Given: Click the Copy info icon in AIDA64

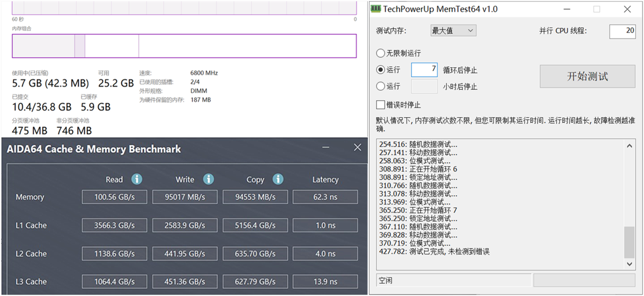Looking at the screenshot, I should 278,179.
